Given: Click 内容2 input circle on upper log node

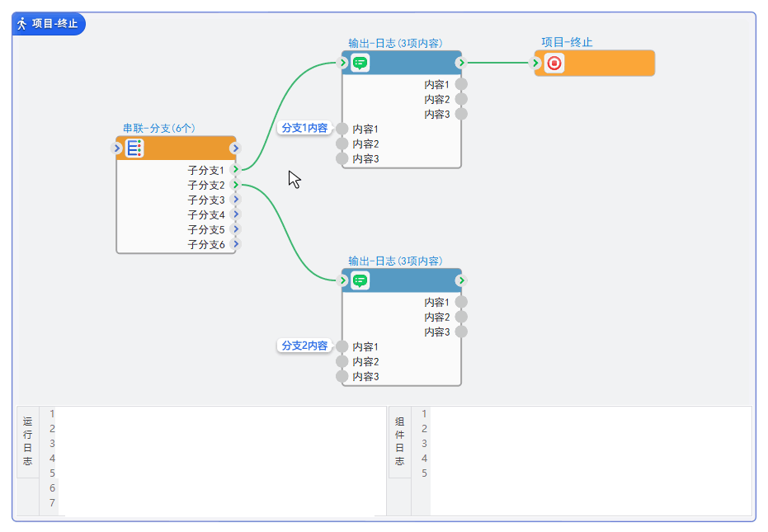Looking at the screenshot, I should pyautogui.click(x=342, y=144).
